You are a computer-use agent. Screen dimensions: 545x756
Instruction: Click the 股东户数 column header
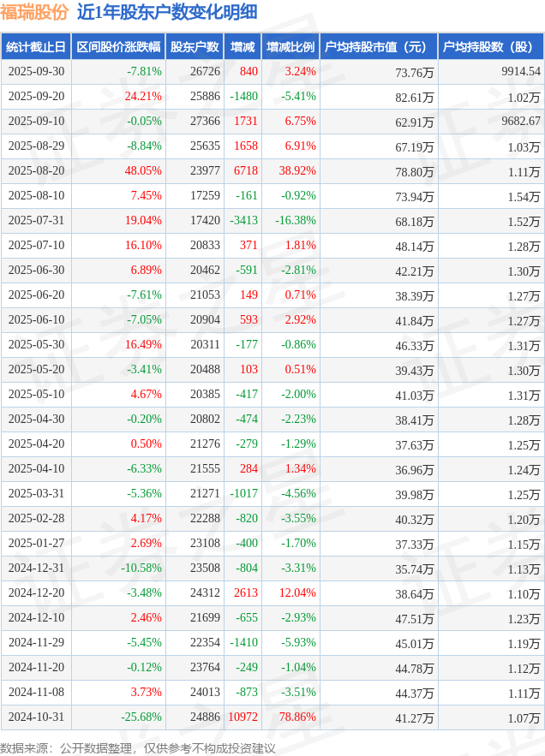(x=195, y=47)
